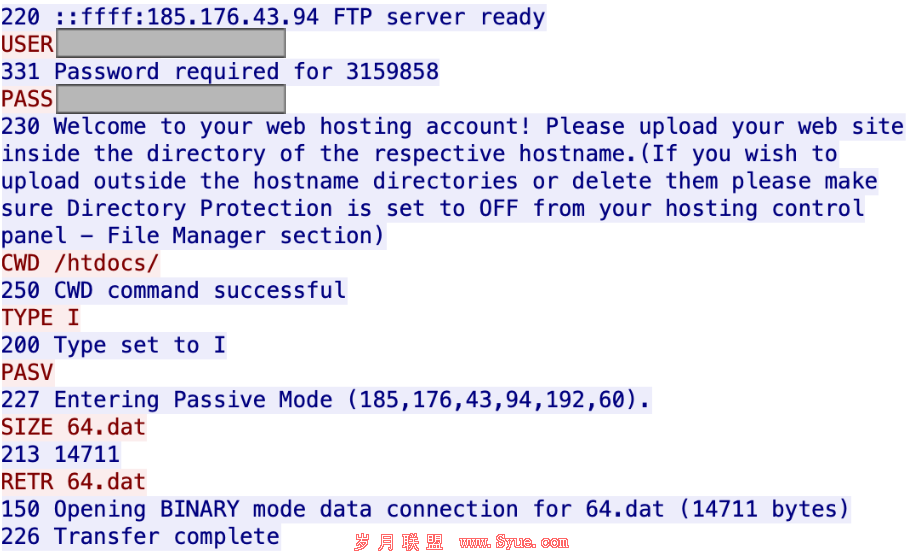Image resolution: width=920 pixels, height=552 pixels.
Task: Click the redacted USER value box
Action: coord(171,43)
